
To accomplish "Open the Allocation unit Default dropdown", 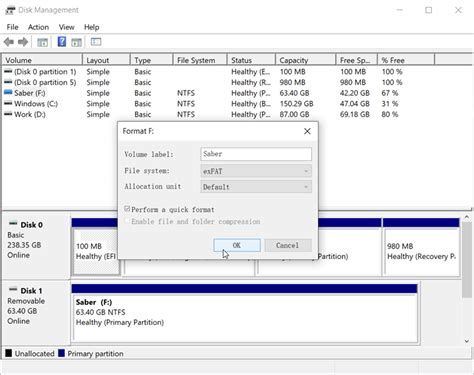I will click(256, 187).
